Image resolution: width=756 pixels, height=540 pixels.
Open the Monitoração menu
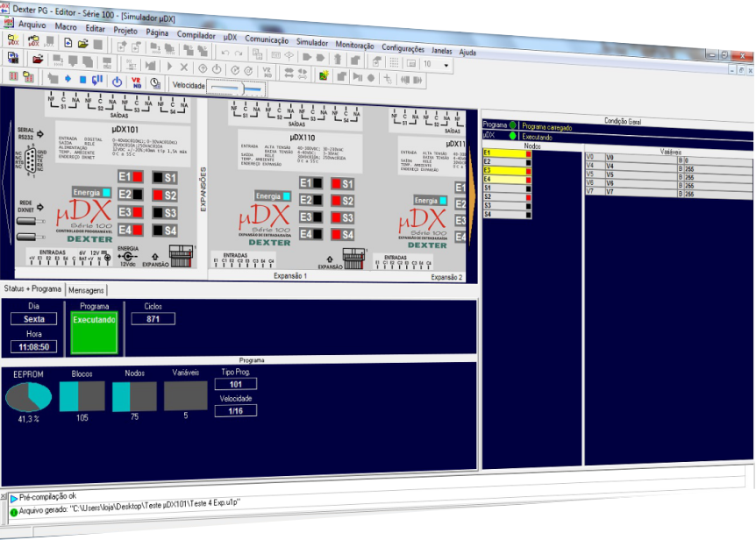point(354,45)
